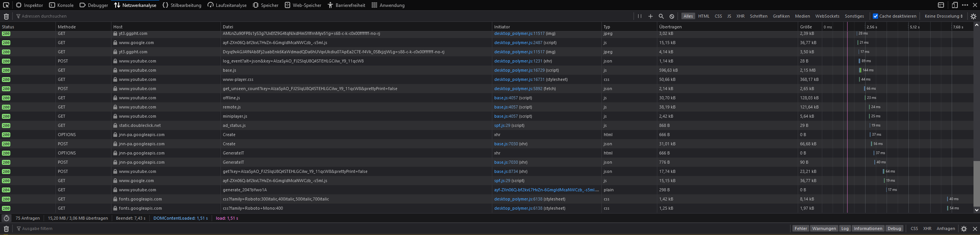Toggle console Fehler filter

[800, 228]
